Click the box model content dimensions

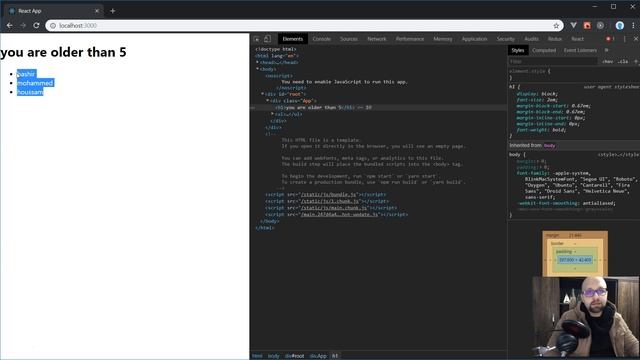pos(575,260)
